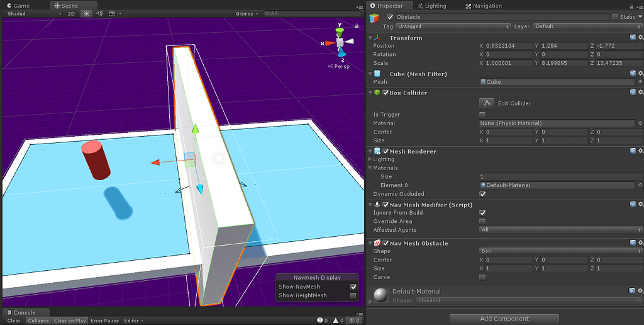Open the Shader dropdown showing Standard

(530, 300)
